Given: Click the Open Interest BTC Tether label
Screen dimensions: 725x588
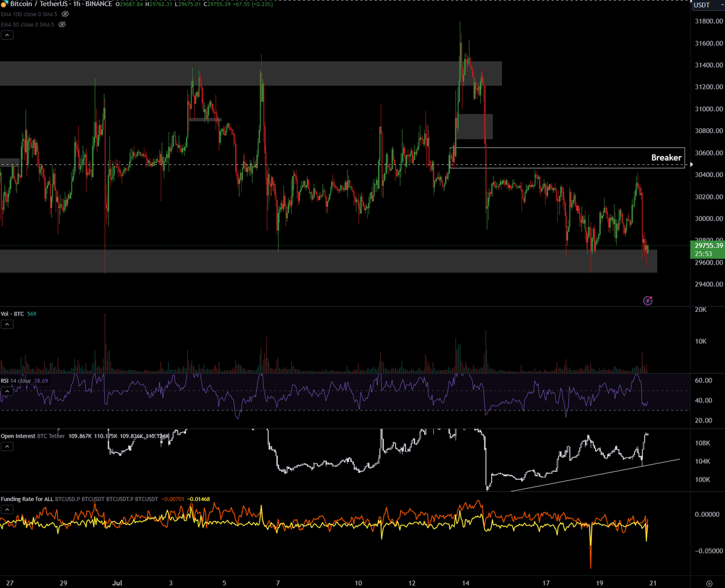Looking at the screenshot, I should 33,436.
